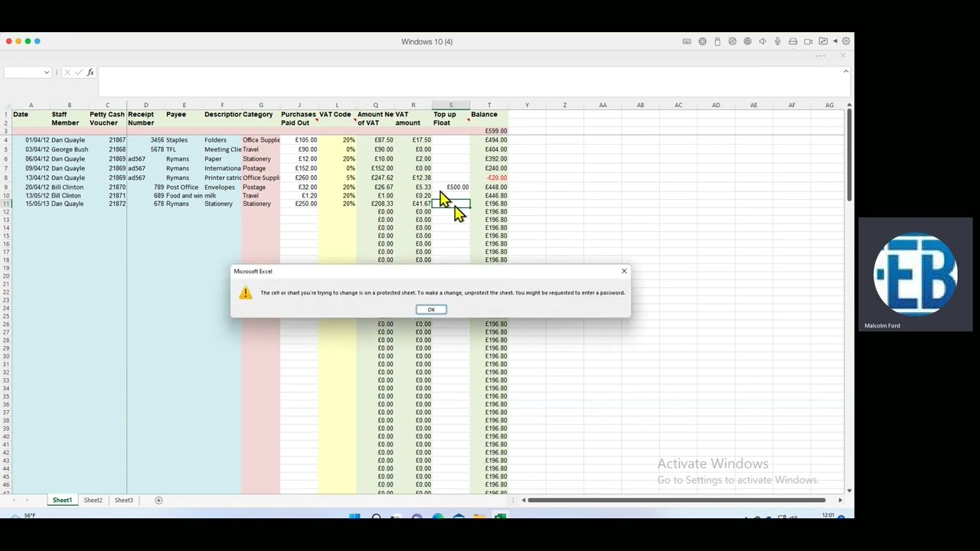Image resolution: width=980 pixels, height=551 pixels.
Task: Click the right horizontal scroll arrow
Action: pos(840,500)
